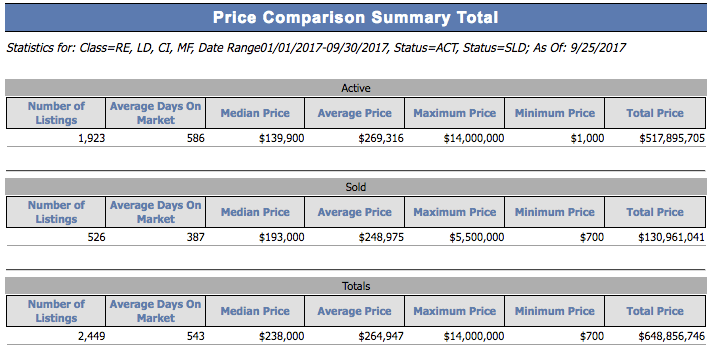Click the 2,449 total listings value
The image size is (712, 363).
(91, 336)
